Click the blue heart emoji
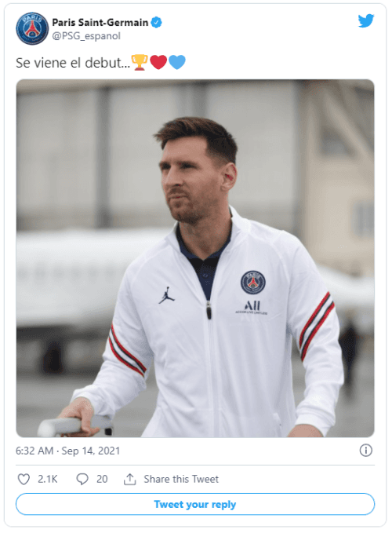The image size is (392, 533). (177, 62)
